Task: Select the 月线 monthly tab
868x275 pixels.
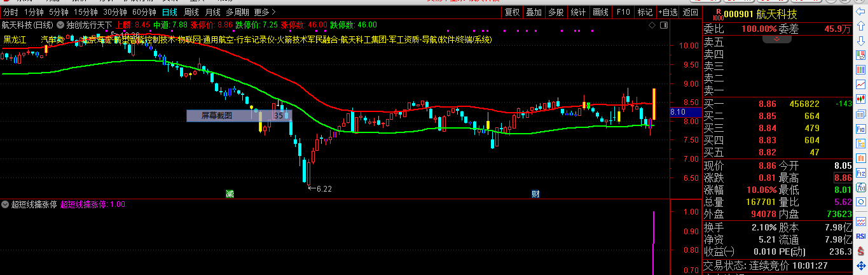Action: (x=212, y=12)
